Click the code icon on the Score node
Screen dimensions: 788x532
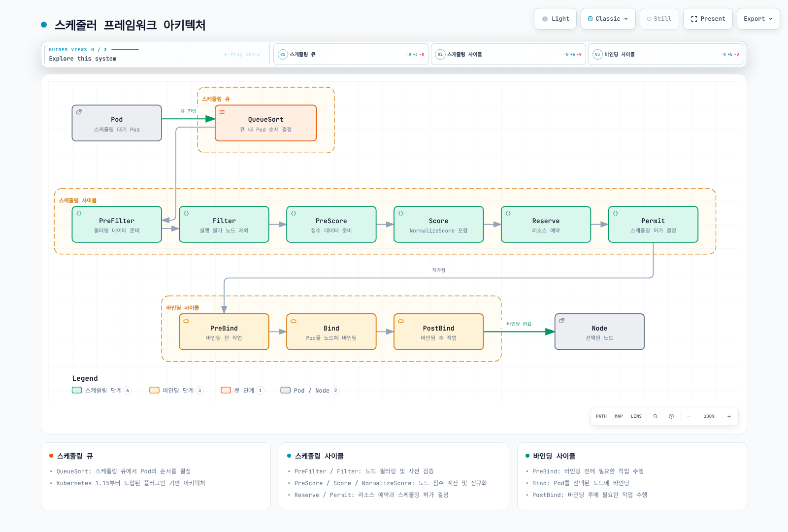[401, 213]
